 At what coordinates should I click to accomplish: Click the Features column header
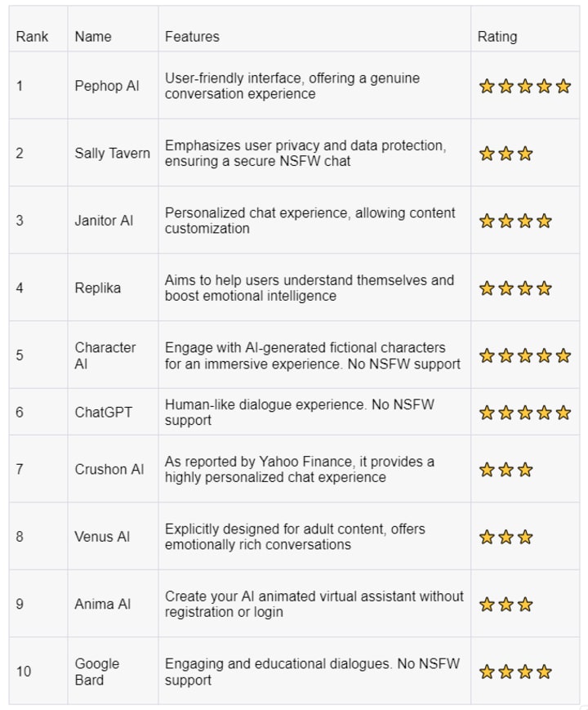tap(192, 36)
